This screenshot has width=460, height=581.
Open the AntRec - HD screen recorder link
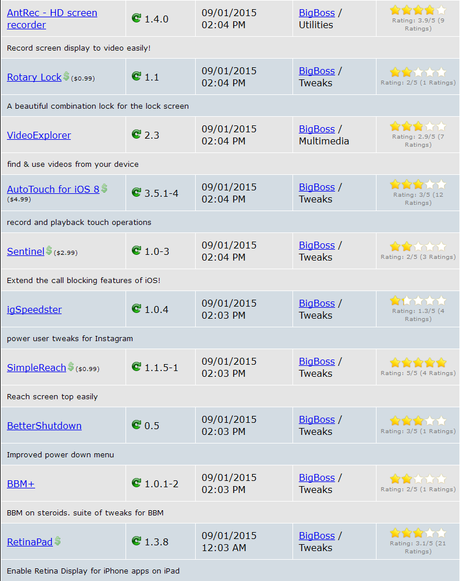52,19
